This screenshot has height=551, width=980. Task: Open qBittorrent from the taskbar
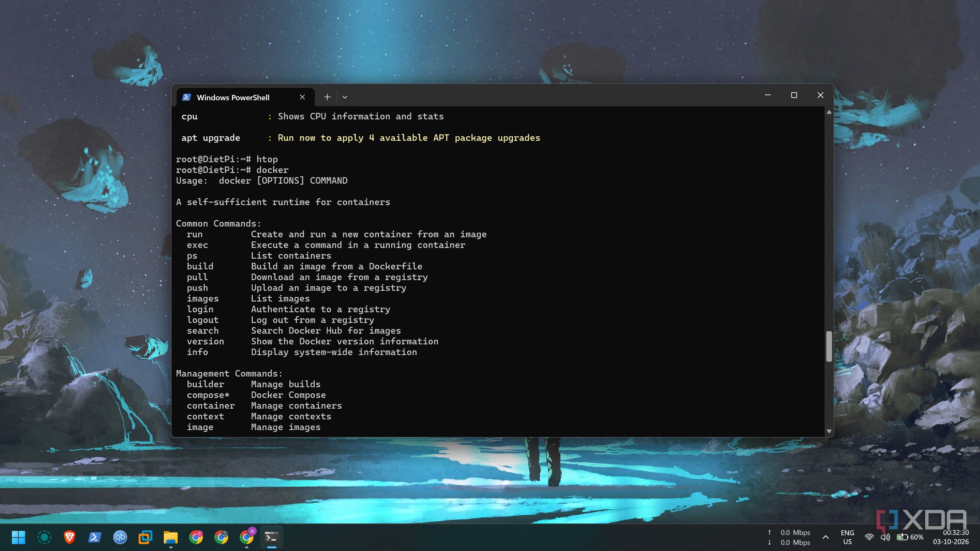120,537
